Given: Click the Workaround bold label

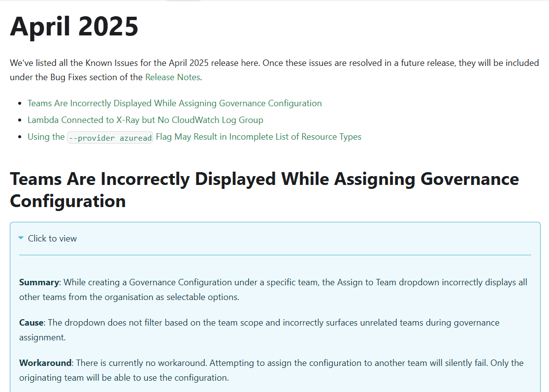Looking at the screenshot, I should (x=45, y=363).
